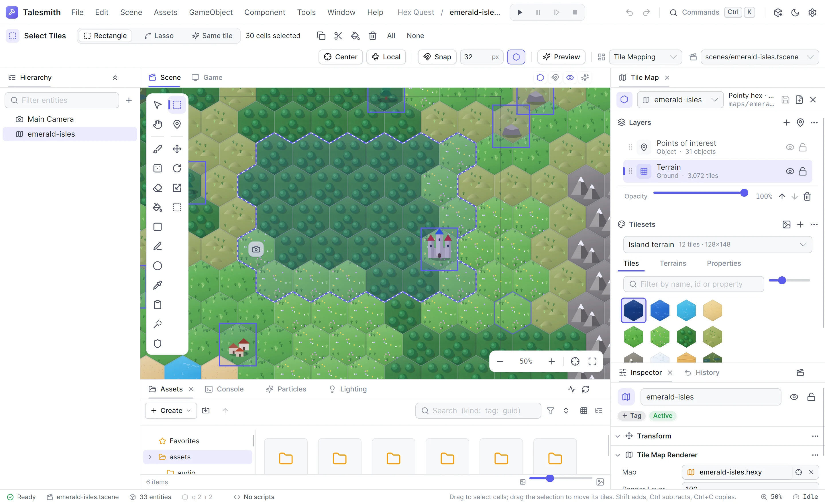
Task: Choose Lasso selection mode
Action: (x=159, y=36)
